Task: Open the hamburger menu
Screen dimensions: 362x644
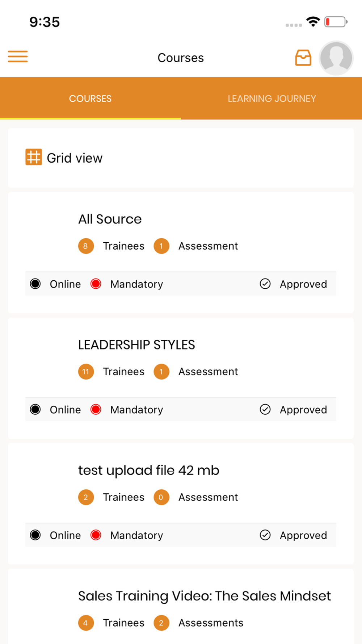Action: point(18,57)
